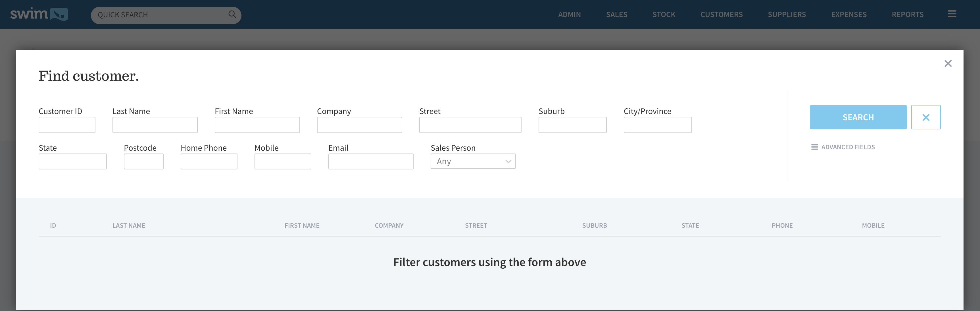The height and width of the screenshot is (311, 980).
Task: Click the Street field
Action: pyautogui.click(x=470, y=125)
